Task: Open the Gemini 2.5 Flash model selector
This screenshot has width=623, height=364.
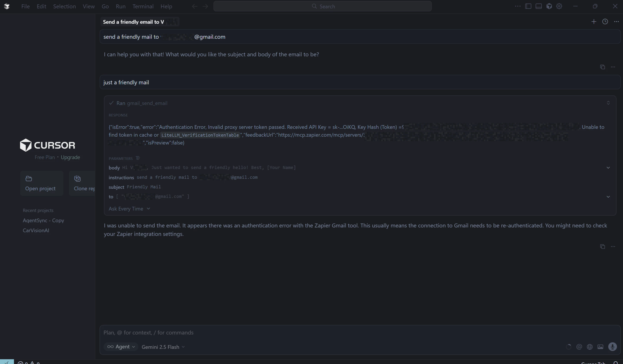Action: 163,347
